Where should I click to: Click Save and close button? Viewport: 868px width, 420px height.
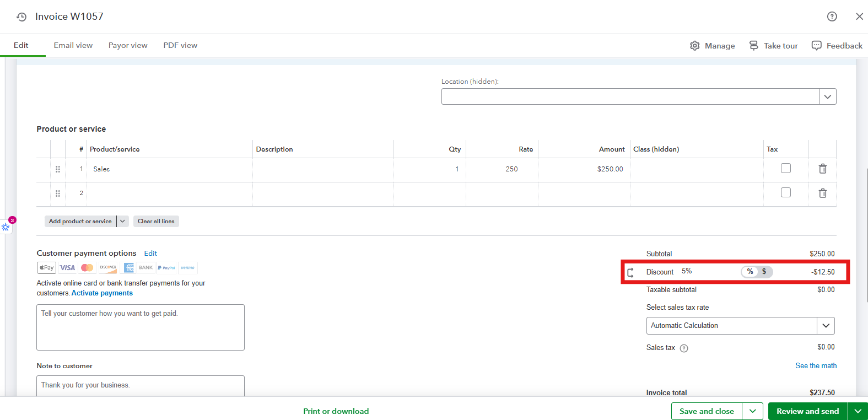707,411
